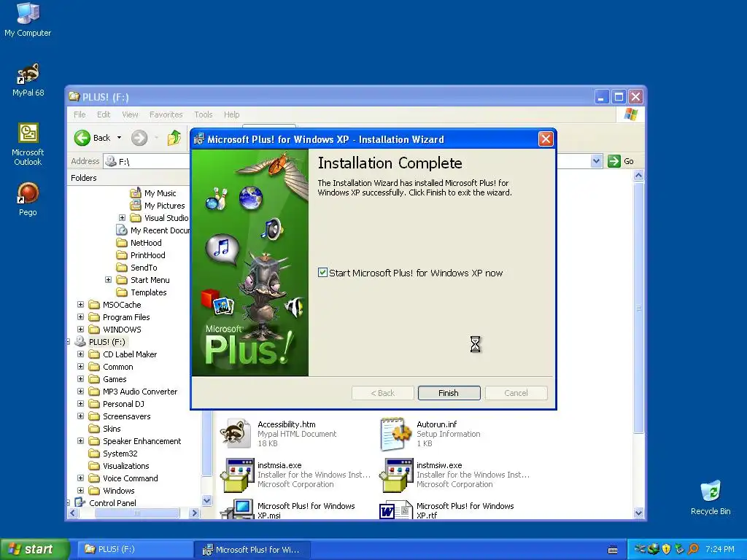
Task: Open Microsoft Outlook from desktop
Action: click(28, 133)
